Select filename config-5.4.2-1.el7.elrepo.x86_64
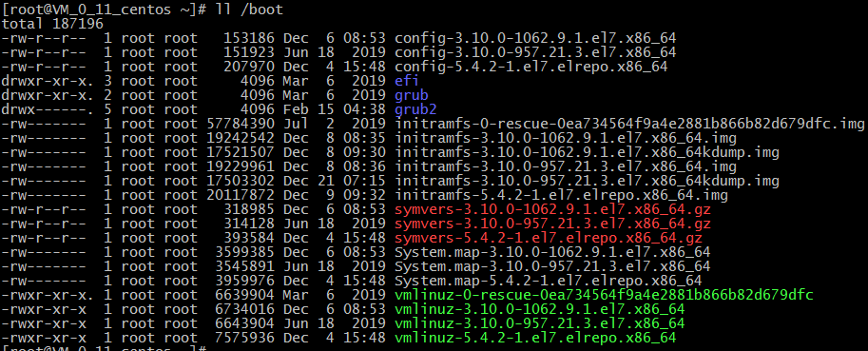 [530, 67]
